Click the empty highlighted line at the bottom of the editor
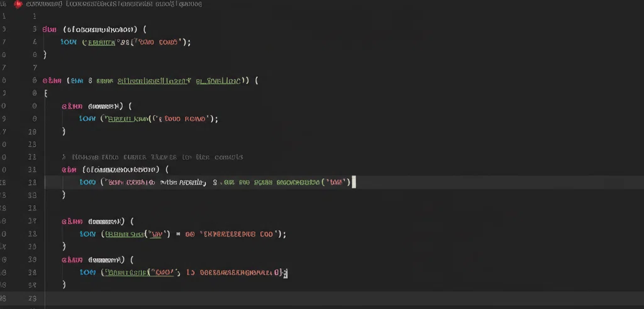The image size is (644, 309). (x=344, y=298)
